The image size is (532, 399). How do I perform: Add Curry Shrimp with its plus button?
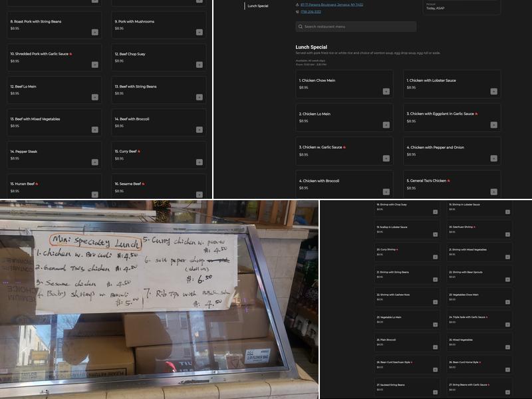[x=435, y=257]
